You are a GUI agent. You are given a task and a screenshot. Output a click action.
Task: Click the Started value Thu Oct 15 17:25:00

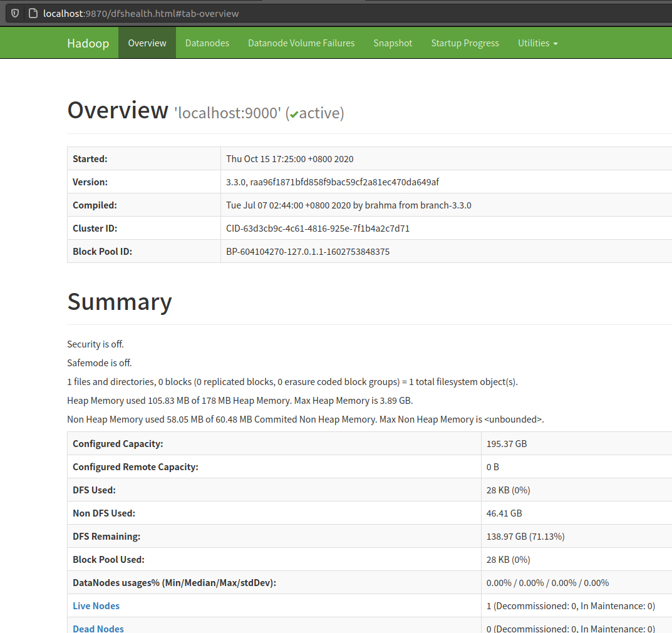[290, 159]
